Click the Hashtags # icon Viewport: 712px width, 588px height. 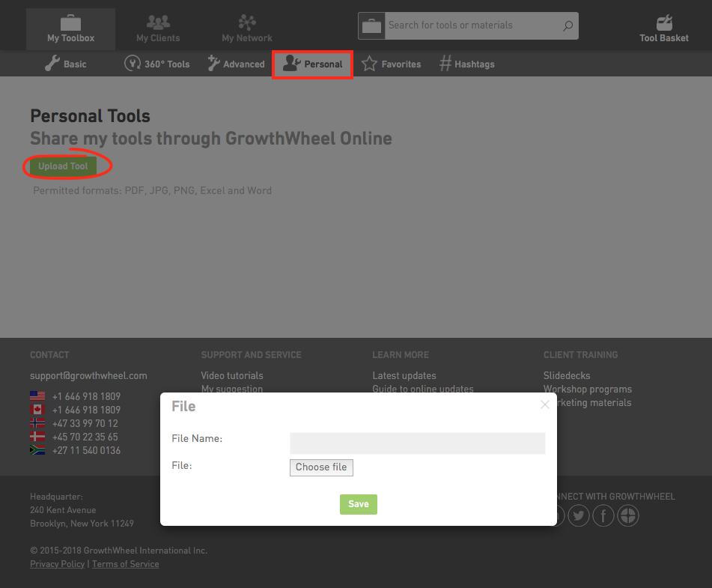pos(445,63)
